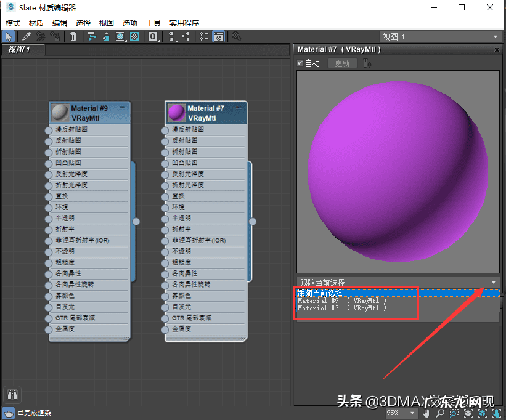This screenshot has width=506, height=420.
Task: Click the delete selected trash icon
Action: [x=73, y=37]
